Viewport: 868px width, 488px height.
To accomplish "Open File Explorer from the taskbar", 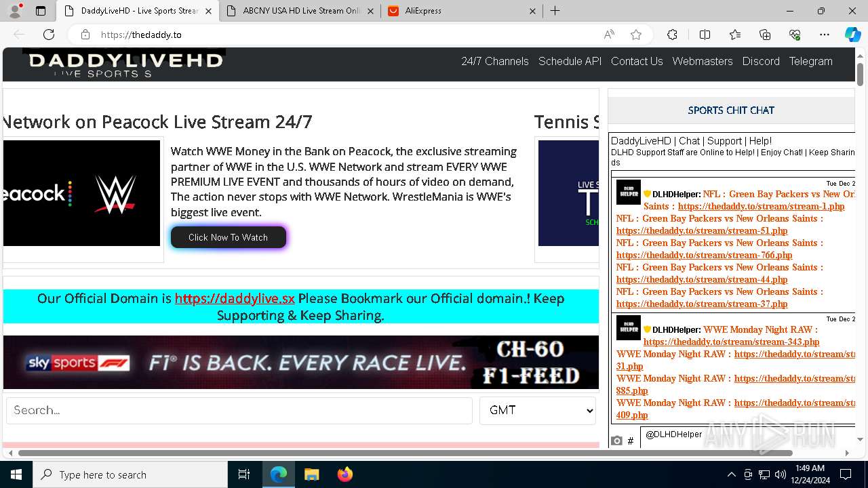I will click(x=311, y=474).
